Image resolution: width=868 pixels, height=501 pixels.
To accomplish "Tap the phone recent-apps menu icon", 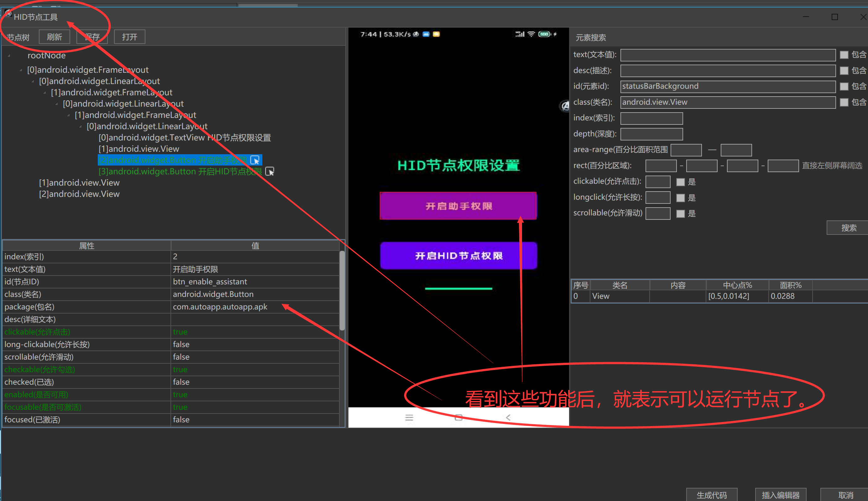I will click(409, 417).
